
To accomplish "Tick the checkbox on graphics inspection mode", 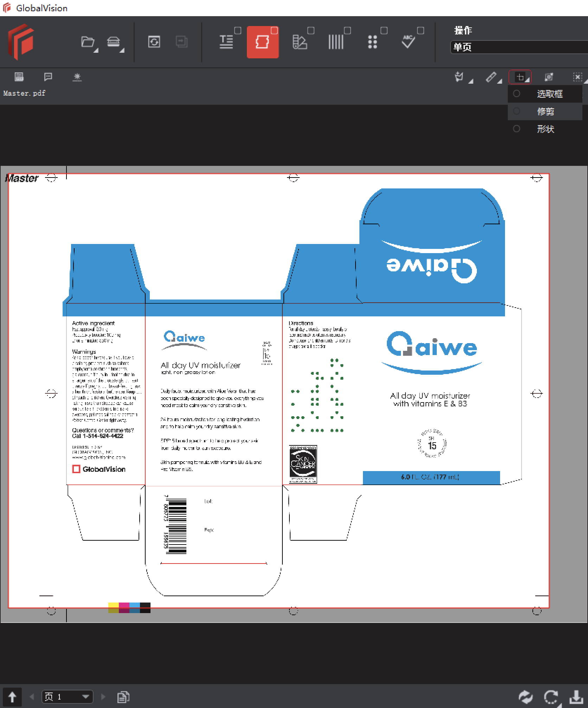I will tap(274, 31).
